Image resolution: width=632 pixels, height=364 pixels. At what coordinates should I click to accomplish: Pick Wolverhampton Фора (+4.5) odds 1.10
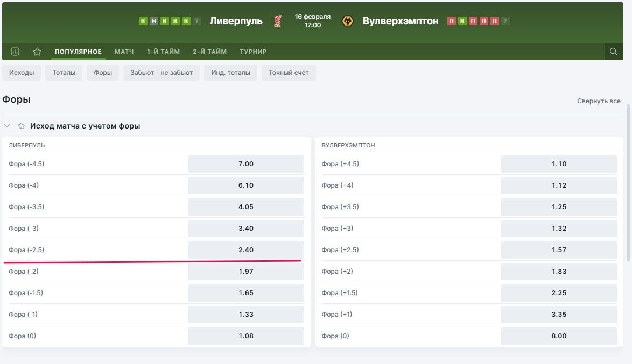pyautogui.click(x=559, y=164)
